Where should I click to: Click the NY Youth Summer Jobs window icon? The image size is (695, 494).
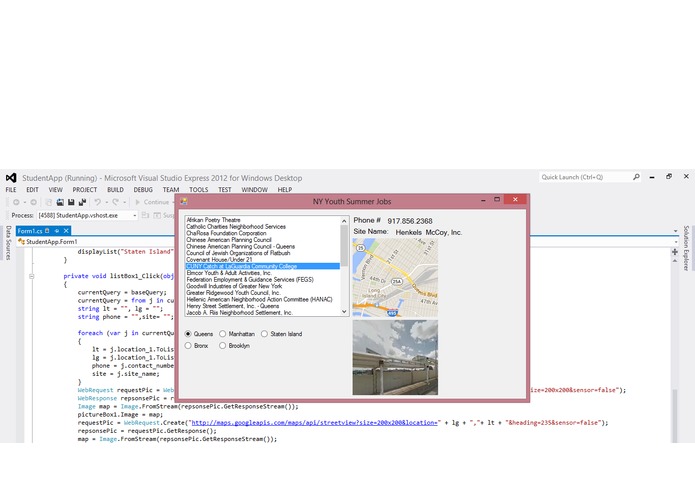point(184,201)
